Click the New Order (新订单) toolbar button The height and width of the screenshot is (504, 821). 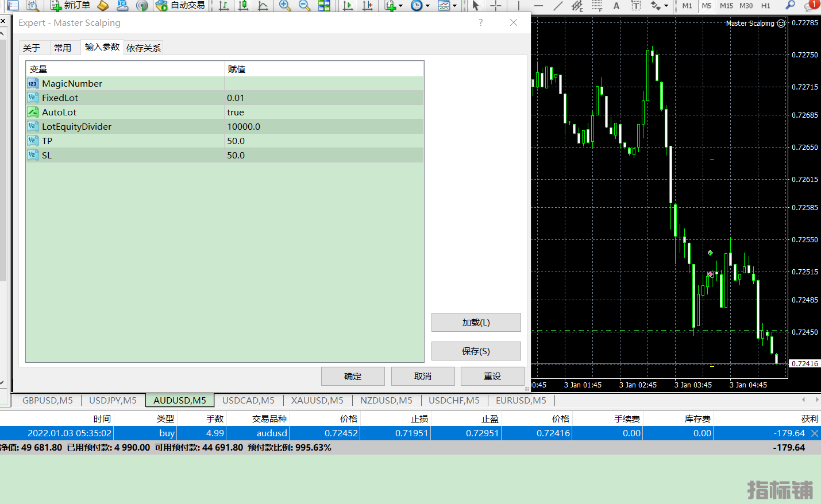click(70, 6)
